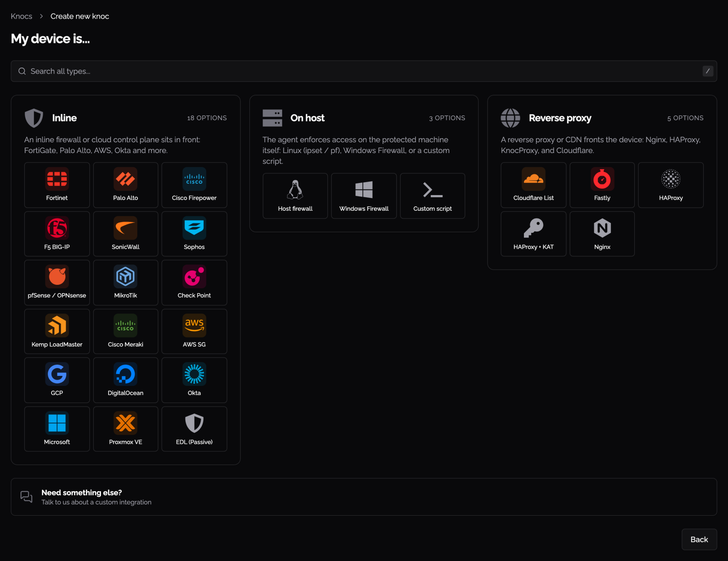
Task: Focus the Search all types field
Action: tap(364, 71)
